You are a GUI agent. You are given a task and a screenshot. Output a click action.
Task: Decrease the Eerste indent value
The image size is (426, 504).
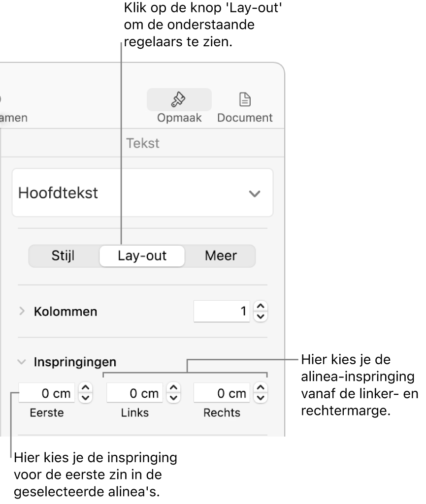tap(86, 398)
